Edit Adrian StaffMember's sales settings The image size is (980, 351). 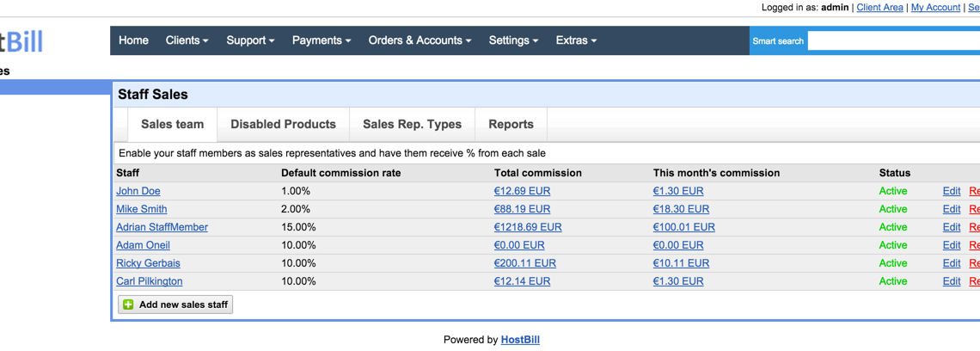coord(952,227)
